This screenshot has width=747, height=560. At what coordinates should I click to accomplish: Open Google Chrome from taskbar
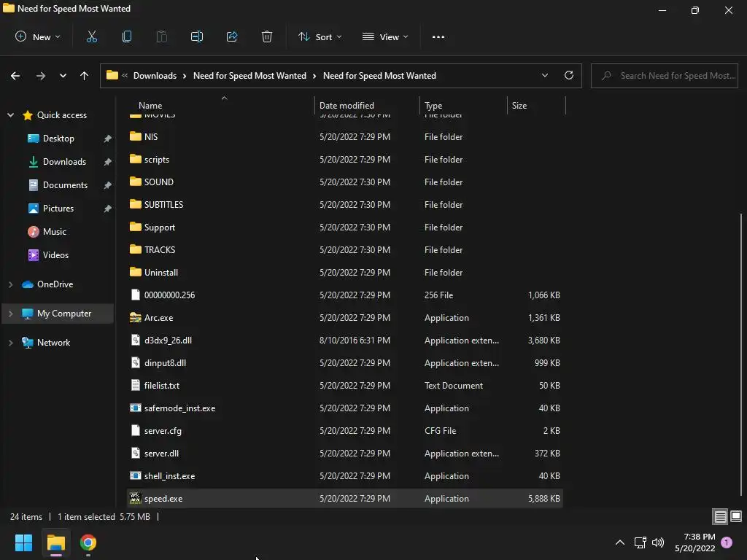88,542
